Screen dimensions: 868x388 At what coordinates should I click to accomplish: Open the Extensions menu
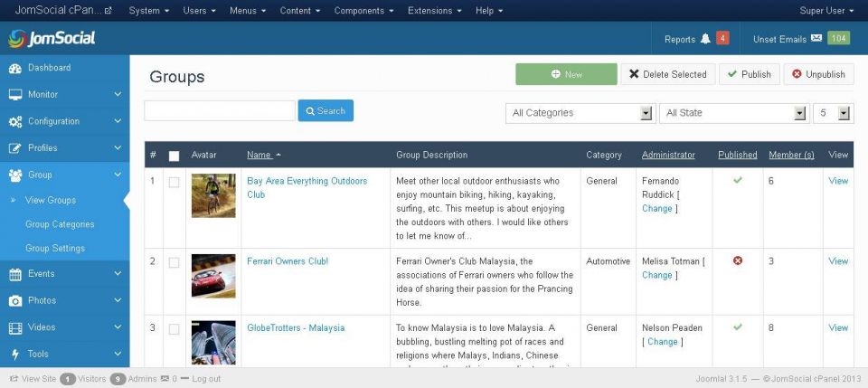tap(435, 11)
